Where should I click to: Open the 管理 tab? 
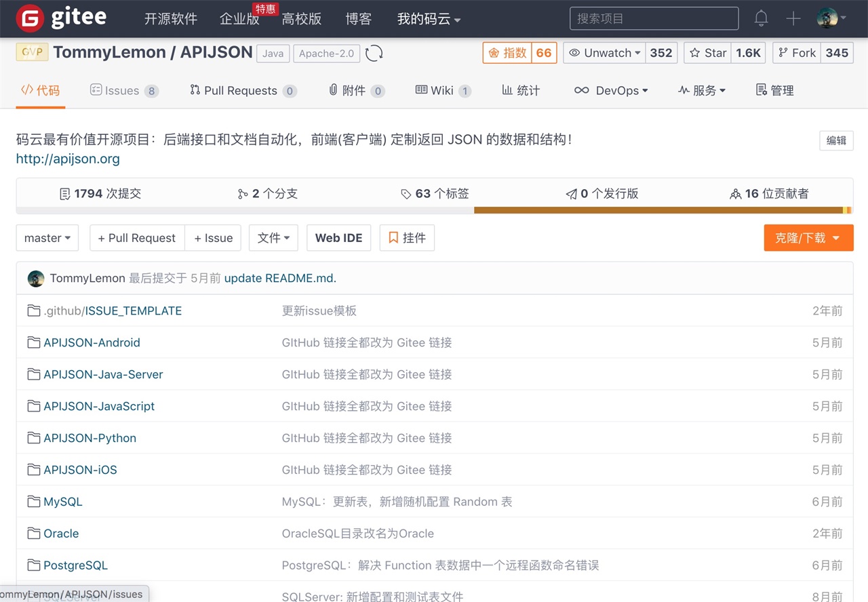pyautogui.click(x=774, y=90)
